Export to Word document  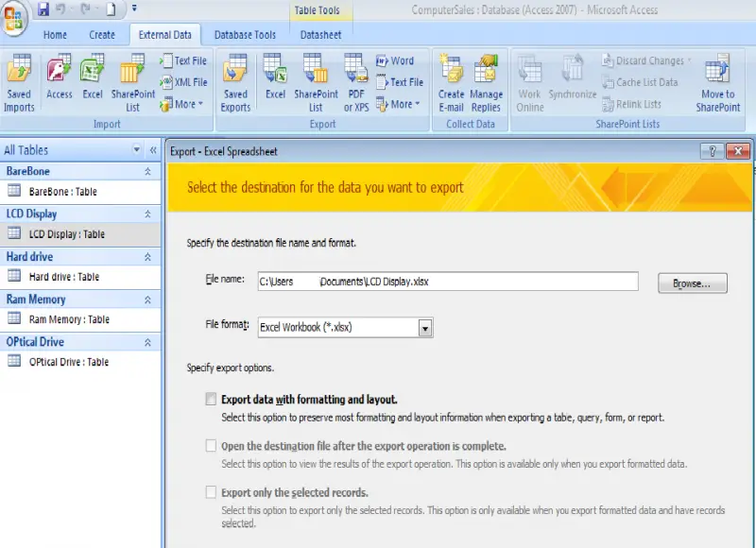point(395,60)
